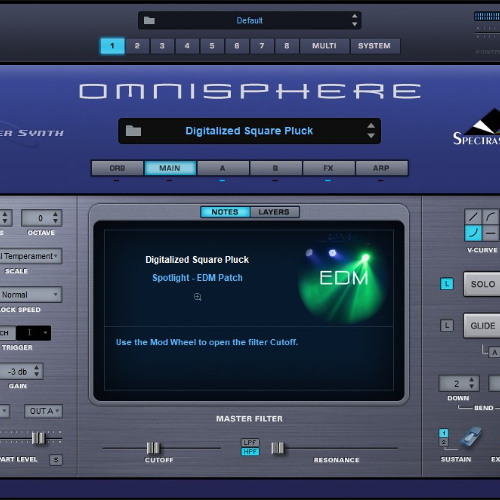This screenshot has height=500, width=500.
Task: Toggle the part level S solo button
Action: [56, 460]
